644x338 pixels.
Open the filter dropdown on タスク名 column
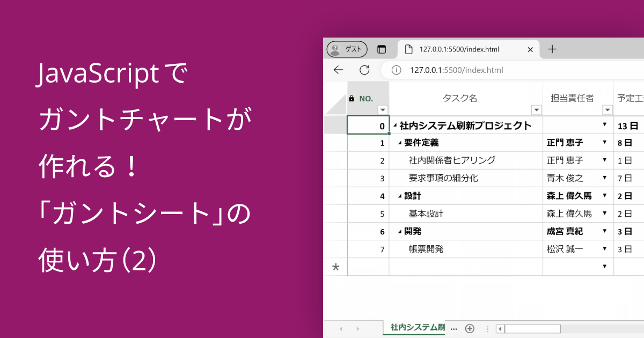pyautogui.click(x=537, y=109)
